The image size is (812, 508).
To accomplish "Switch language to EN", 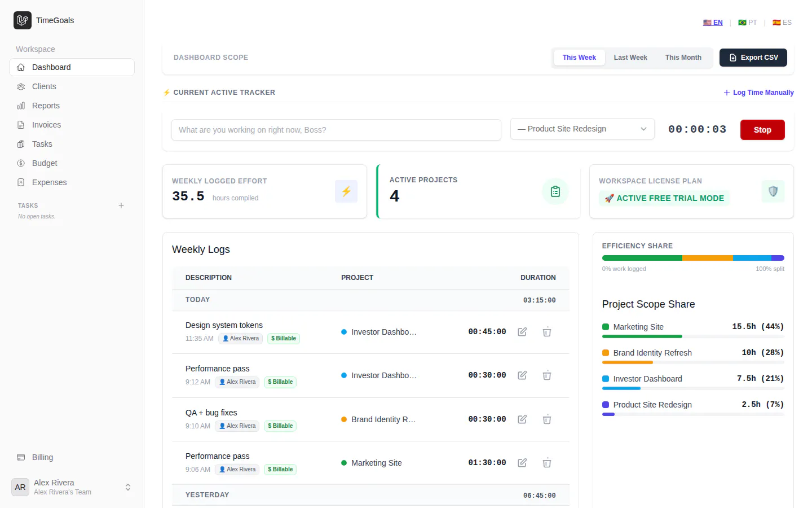I will pyautogui.click(x=713, y=23).
